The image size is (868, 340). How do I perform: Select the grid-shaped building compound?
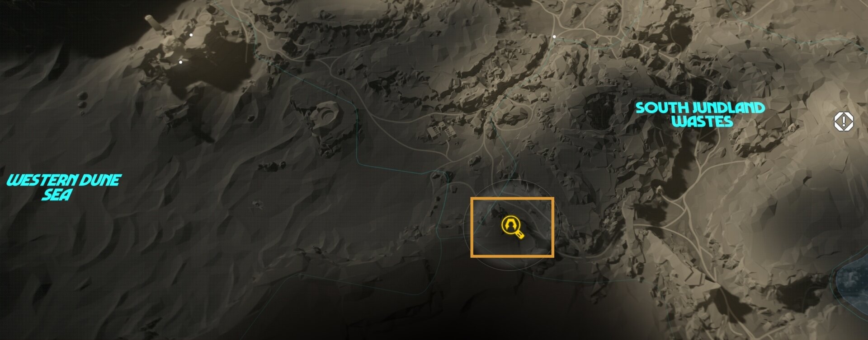click(442, 131)
